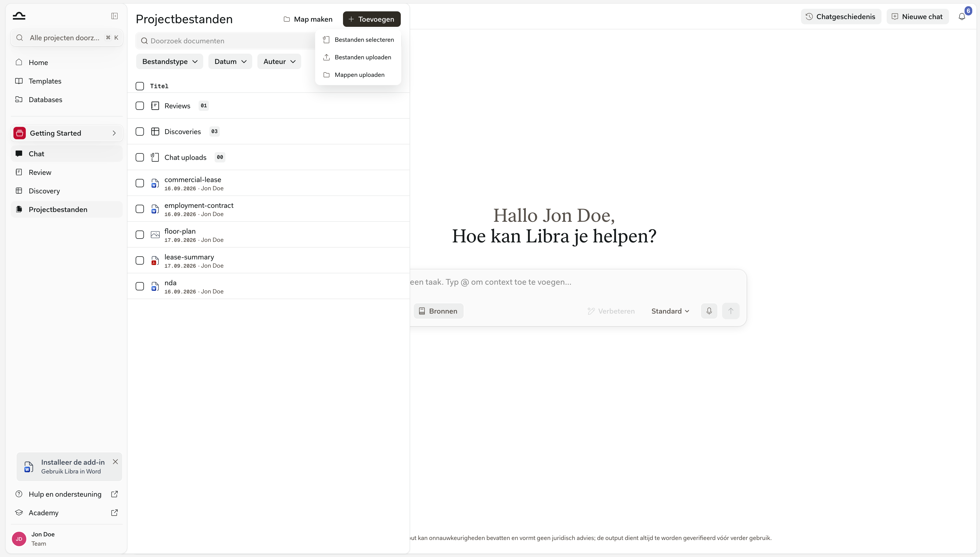Toggle the select-all Titel checkbox
Image resolution: width=980 pixels, height=557 pixels.
pyautogui.click(x=140, y=86)
